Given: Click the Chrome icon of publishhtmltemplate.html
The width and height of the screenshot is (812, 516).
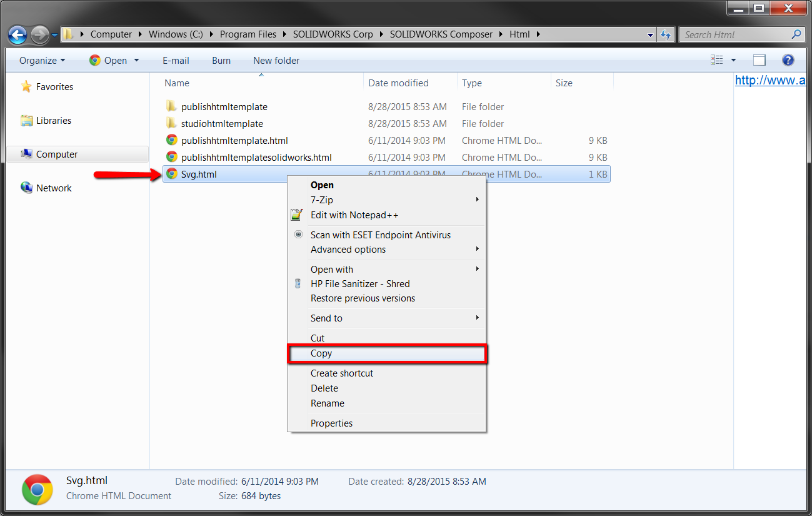Looking at the screenshot, I should [x=171, y=140].
